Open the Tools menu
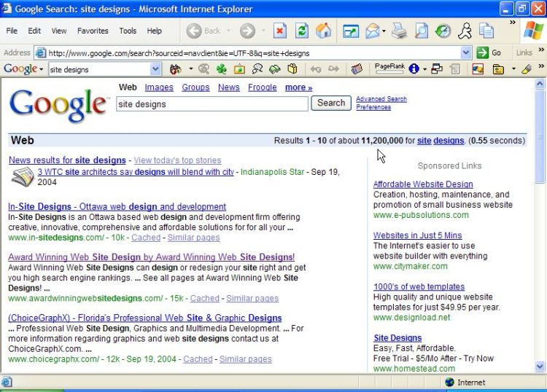 128,31
